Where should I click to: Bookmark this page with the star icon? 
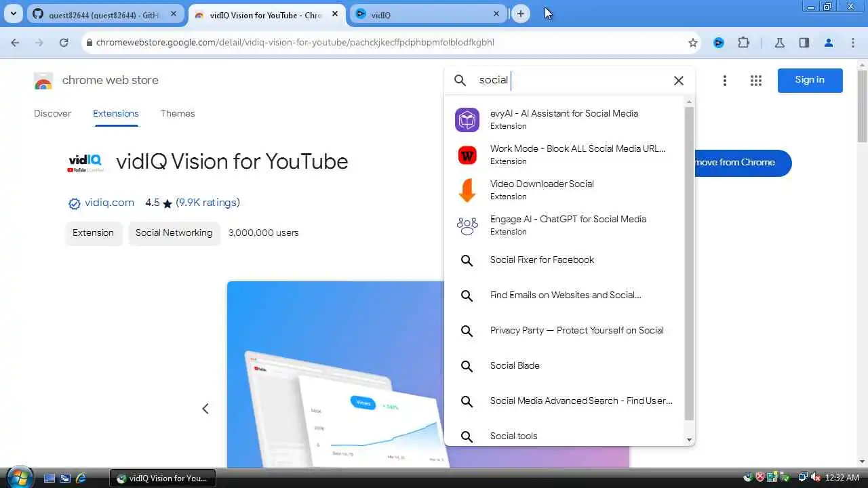(x=692, y=43)
